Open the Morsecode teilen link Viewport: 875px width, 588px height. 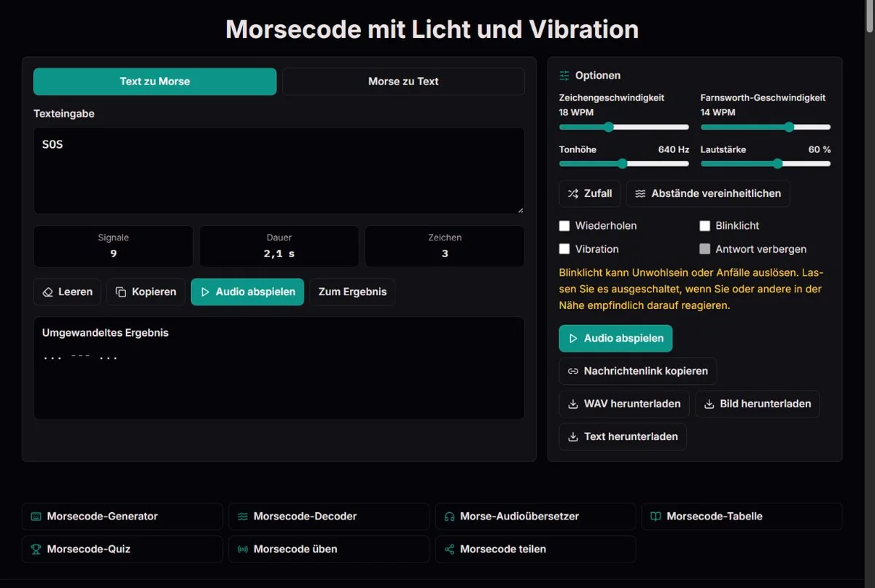pyautogui.click(x=535, y=549)
